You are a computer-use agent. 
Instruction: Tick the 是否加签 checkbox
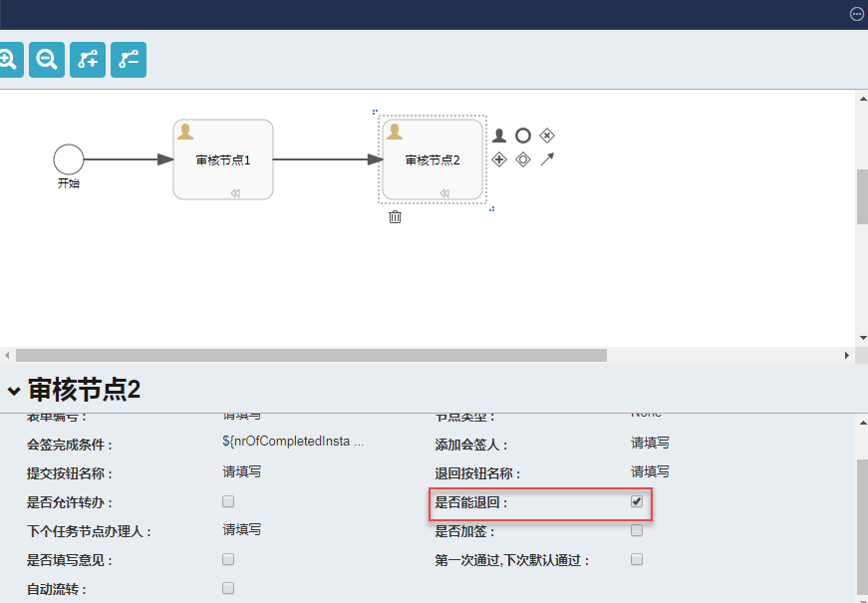click(x=637, y=530)
